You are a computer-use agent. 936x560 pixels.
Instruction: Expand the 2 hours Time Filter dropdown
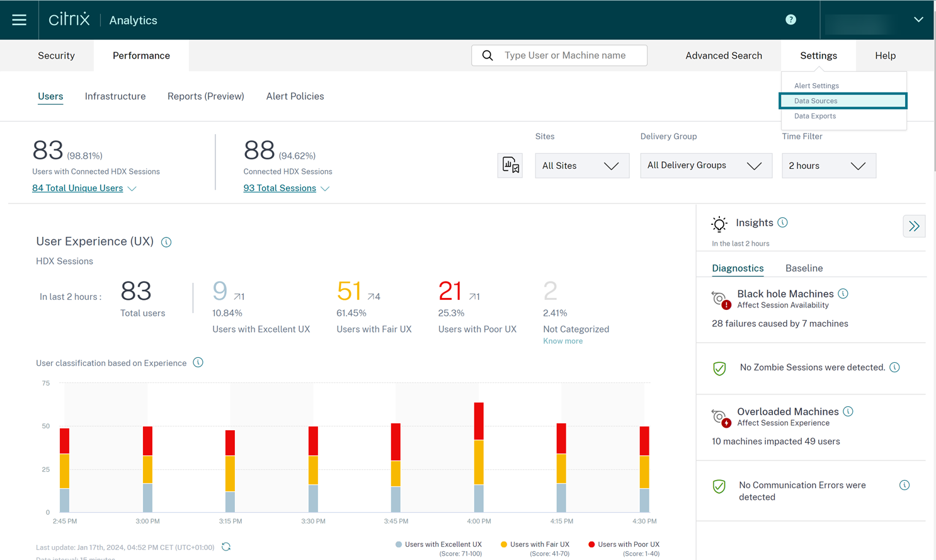pos(828,166)
